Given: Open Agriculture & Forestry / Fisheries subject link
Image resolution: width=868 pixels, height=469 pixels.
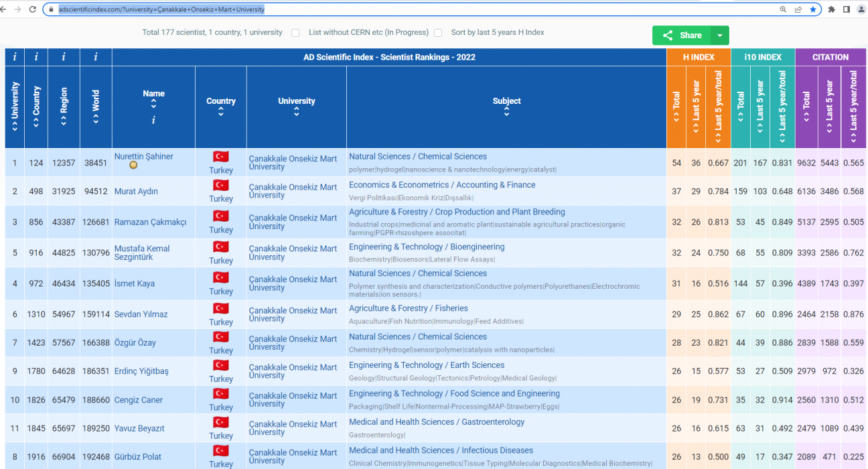Looking at the screenshot, I should click(409, 308).
